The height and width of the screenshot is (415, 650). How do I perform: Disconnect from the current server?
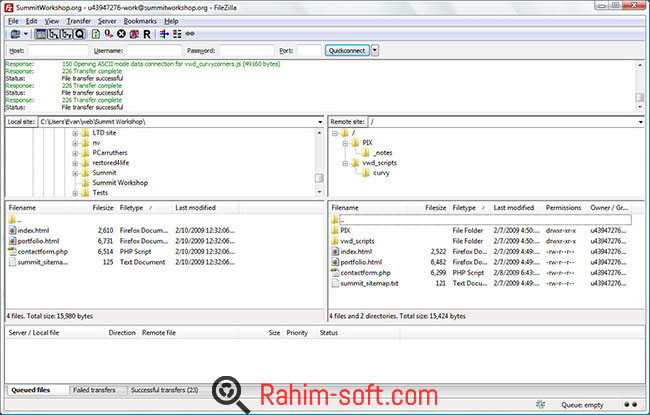pos(134,34)
